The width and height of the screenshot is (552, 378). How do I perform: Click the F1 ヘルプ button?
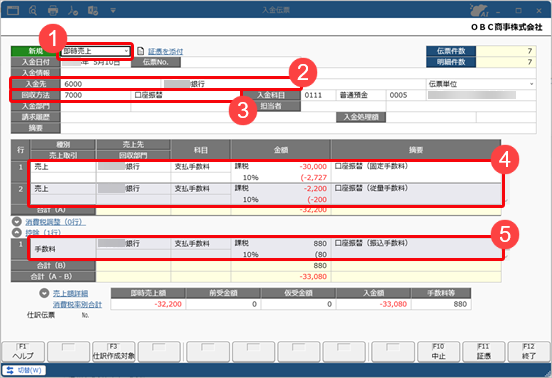23,352
